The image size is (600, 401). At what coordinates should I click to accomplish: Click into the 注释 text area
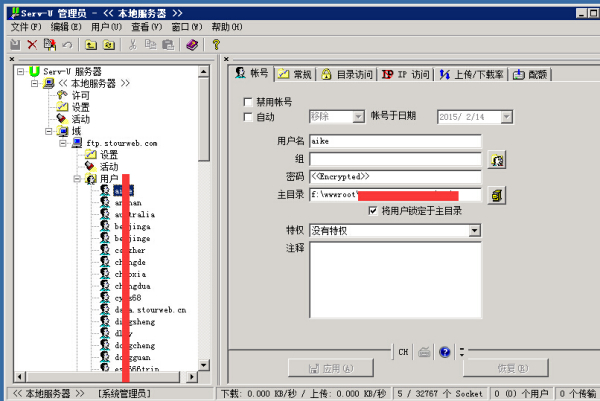(395, 280)
